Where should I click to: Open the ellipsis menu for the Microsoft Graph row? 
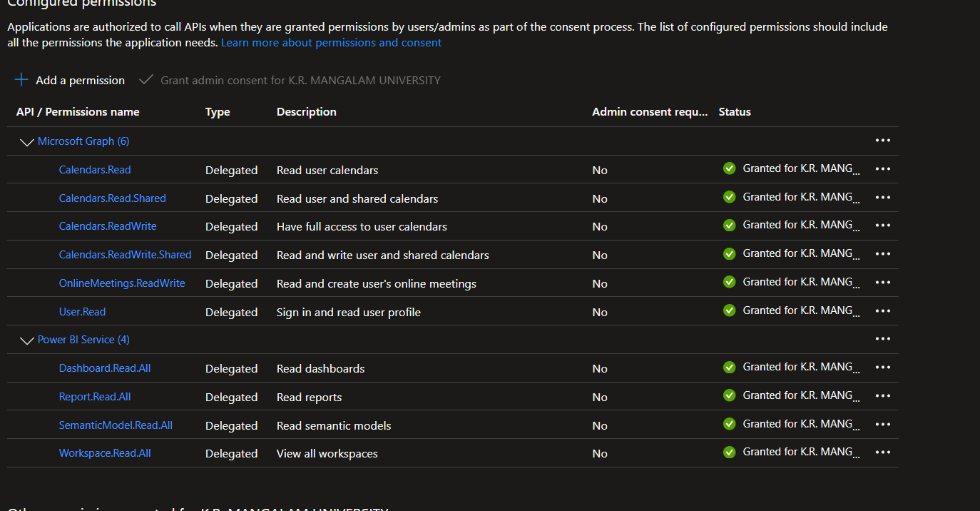(882, 140)
